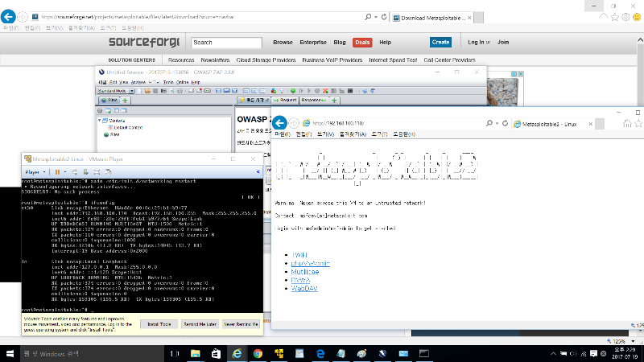Open zoom level dropdown at 125%
Image resolution: width=644 pixels, height=362 pixels.
point(633,341)
